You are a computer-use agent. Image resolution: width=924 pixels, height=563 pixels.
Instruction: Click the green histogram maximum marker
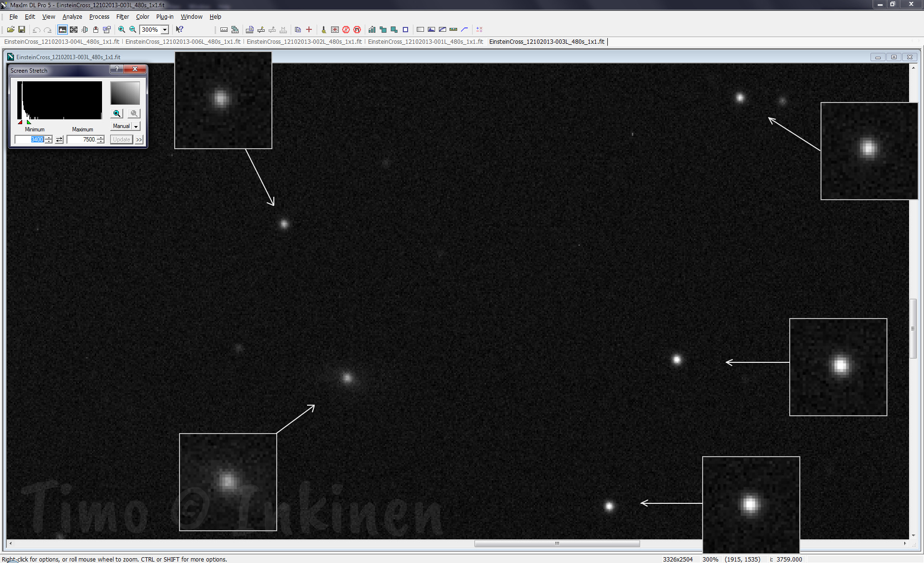pos(29,122)
